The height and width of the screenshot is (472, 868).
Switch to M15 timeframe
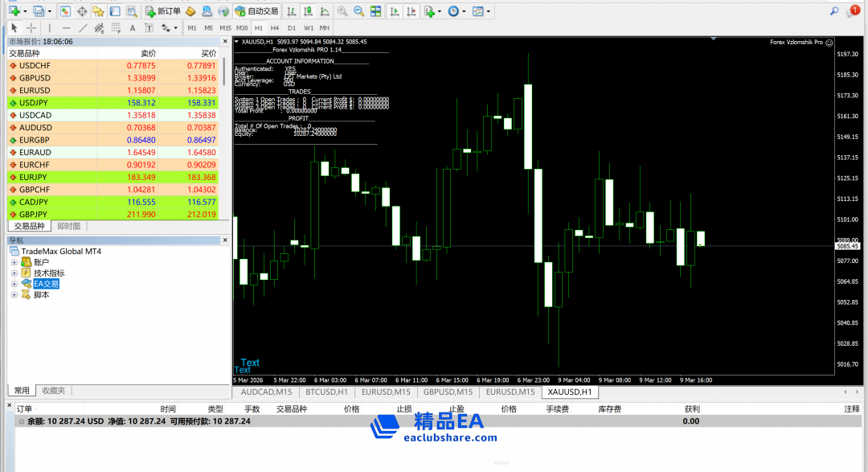coord(225,28)
